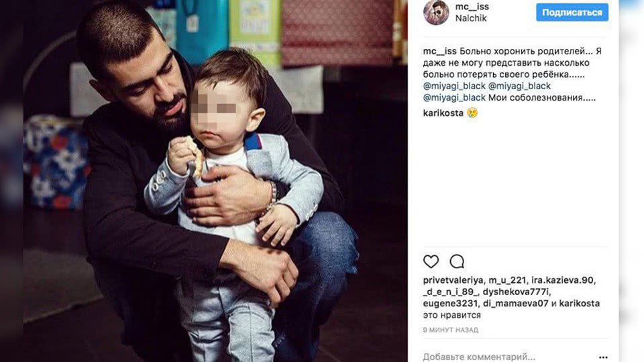
Task: Open privetvaleriya in the likes list
Action: (453, 280)
